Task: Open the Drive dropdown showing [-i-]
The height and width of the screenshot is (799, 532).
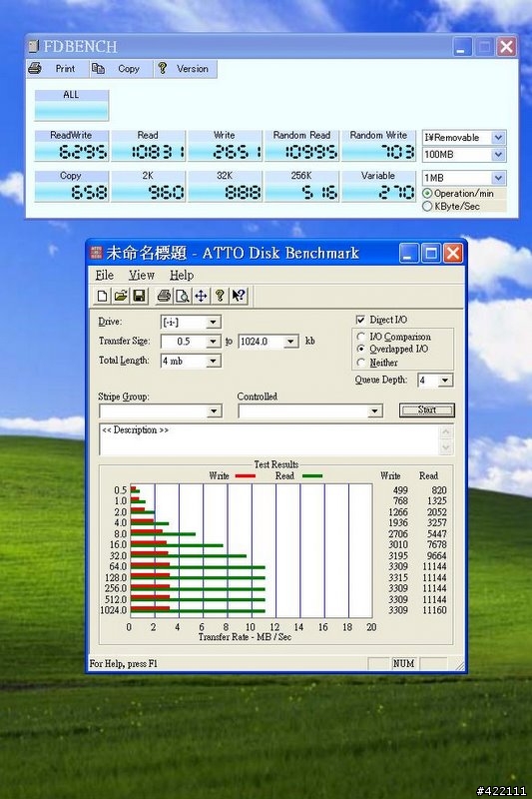Action: (214, 322)
